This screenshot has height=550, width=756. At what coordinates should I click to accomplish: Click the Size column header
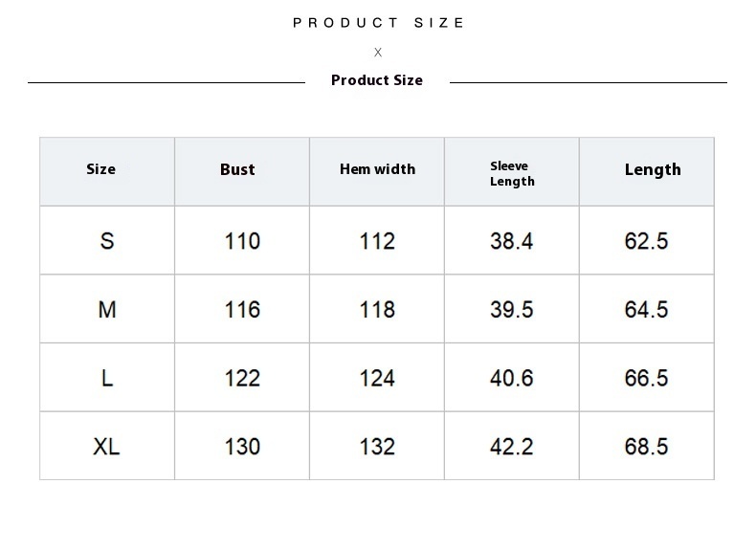click(100, 169)
